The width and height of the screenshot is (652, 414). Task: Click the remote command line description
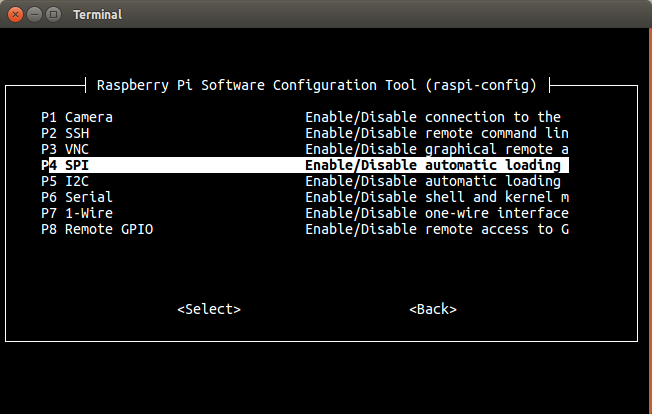point(437,133)
